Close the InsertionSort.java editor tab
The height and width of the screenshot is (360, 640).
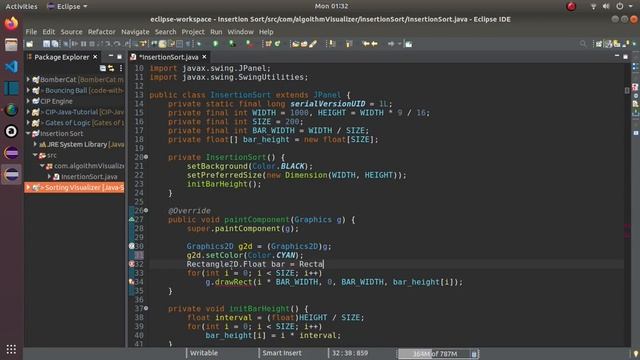(204, 57)
